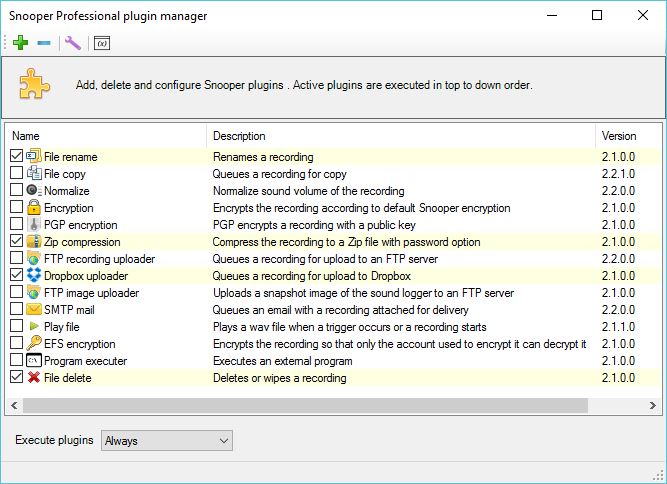Enable the Program executer checkbox
The width and height of the screenshot is (667, 484).
tap(16, 360)
